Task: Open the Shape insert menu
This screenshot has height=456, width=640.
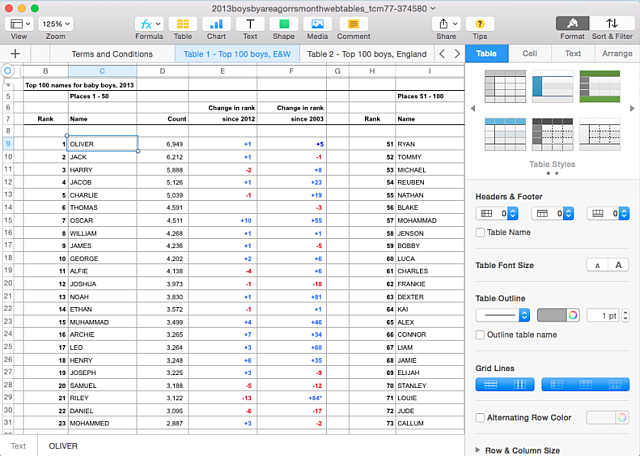Action: [284, 24]
